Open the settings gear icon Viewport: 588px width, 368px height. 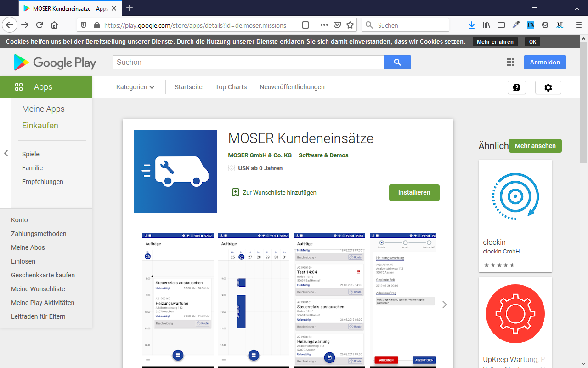pos(548,87)
